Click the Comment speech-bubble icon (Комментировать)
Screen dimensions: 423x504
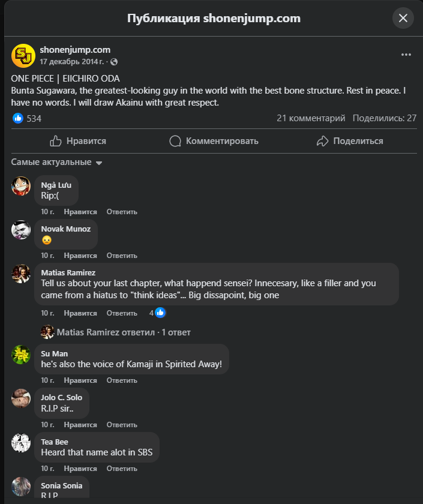tap(175, 141)
